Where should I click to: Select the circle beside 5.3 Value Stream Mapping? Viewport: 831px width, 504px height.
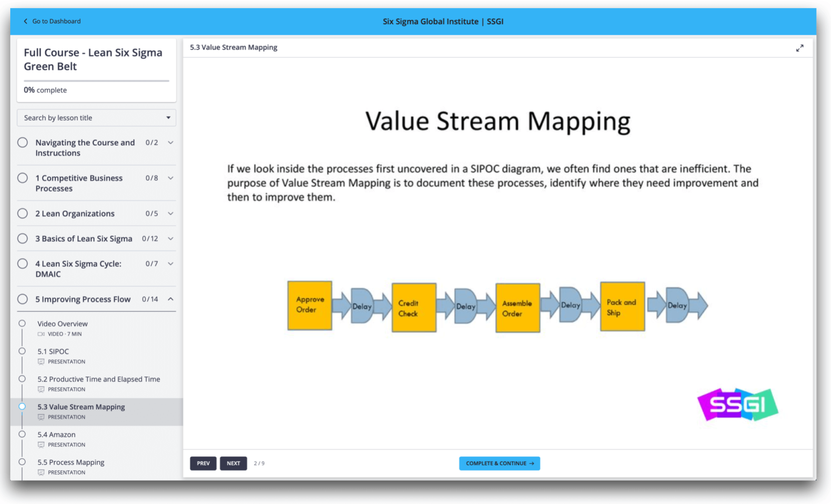(22, 406)
